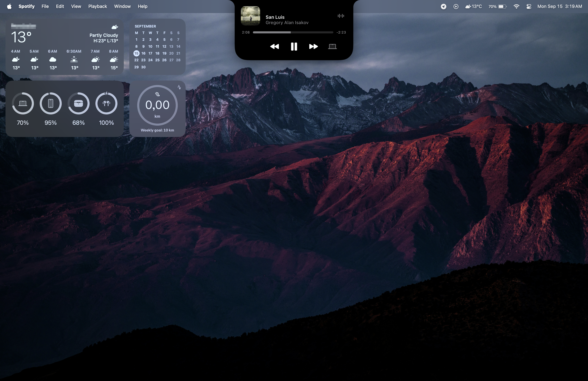Viewport: 588px width, 381px height.
Task: Enable location services via the arrow icon
Action: coord(443,6)
